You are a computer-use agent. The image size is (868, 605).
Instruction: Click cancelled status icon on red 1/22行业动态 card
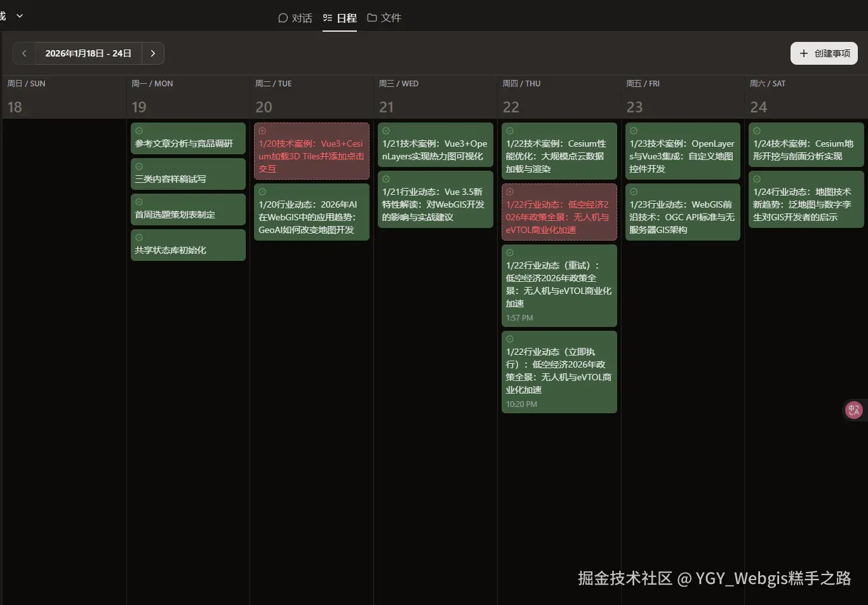510,192
